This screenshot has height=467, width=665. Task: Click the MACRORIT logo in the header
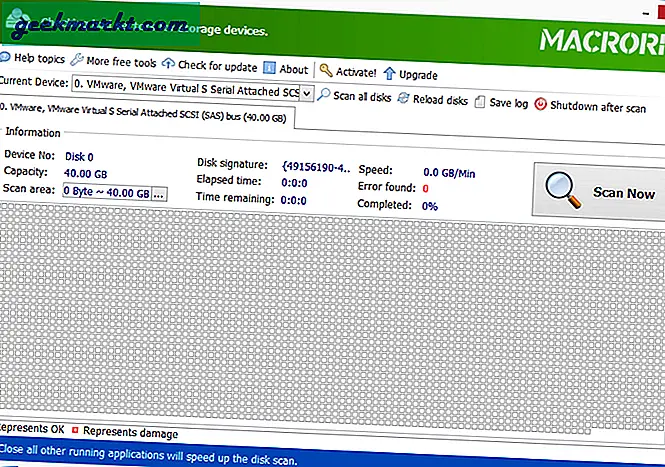tap(600, 40)
